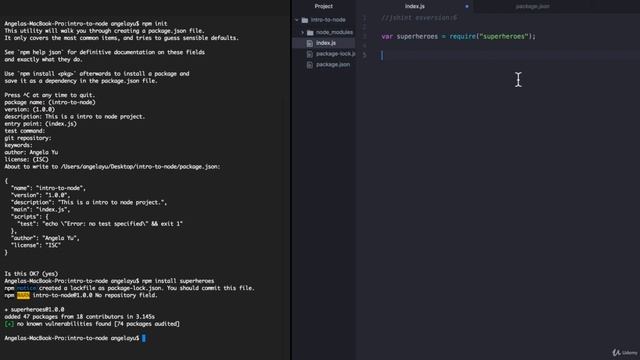This screenshot has height=360, width=640.
Task: Click 'author: Angela Yu' prompt line
Action: click(31, 152)
